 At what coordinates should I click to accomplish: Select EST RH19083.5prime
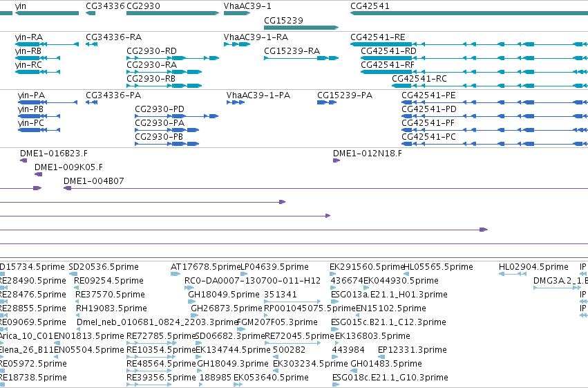pos(111,309)
